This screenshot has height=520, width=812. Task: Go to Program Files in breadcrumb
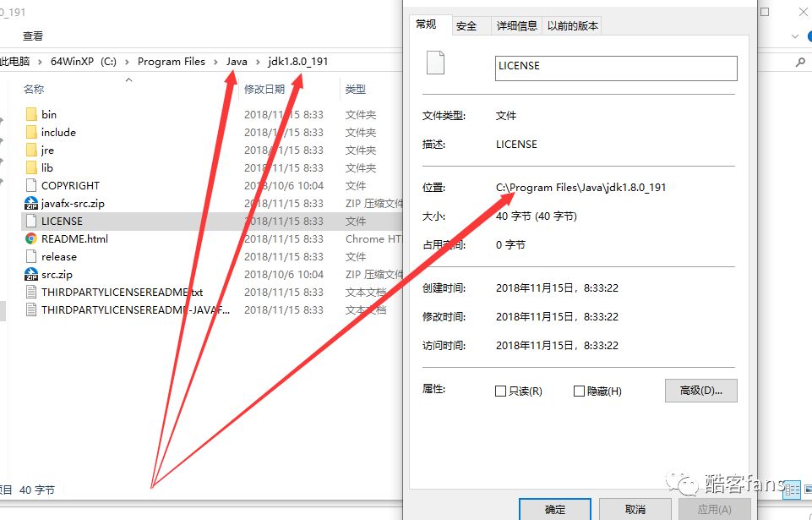pyautogui.click(x=172, y=61)
